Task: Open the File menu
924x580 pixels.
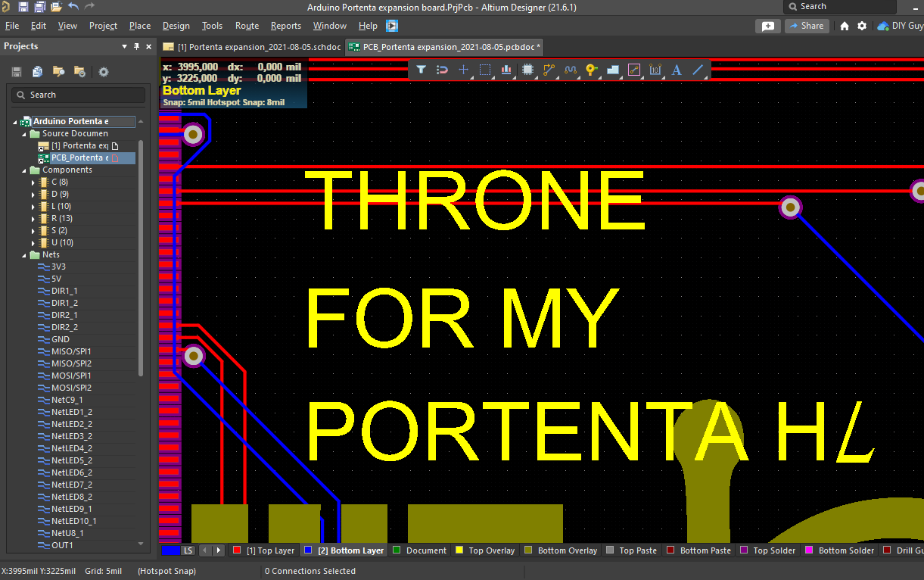Action: 12,26
